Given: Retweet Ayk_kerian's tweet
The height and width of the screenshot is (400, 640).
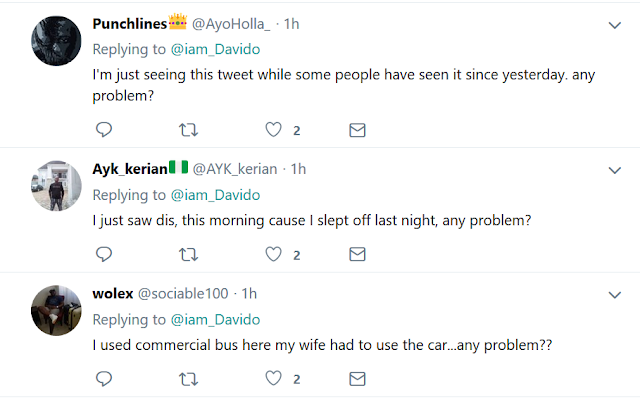Looking at the screenshot, I should [186, 255].
